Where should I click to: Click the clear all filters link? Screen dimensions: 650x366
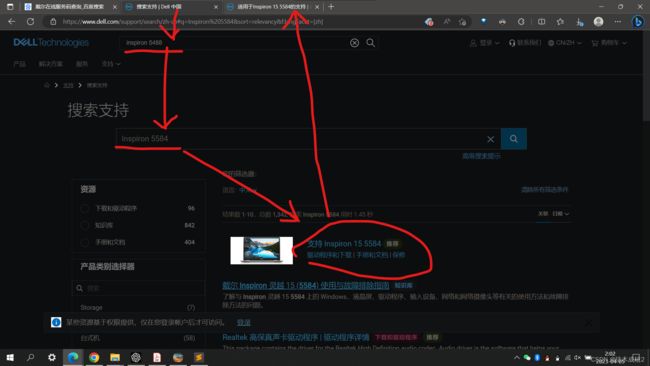(545, 189)
